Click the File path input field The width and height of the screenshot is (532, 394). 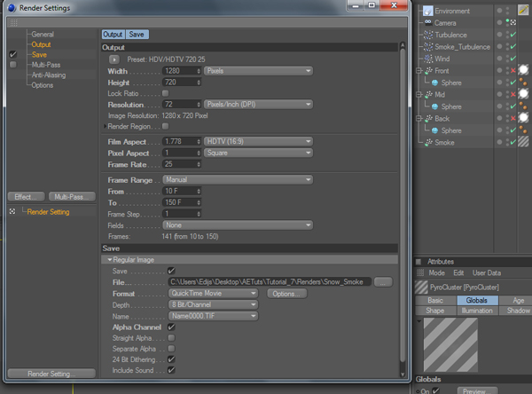point(268,282)
